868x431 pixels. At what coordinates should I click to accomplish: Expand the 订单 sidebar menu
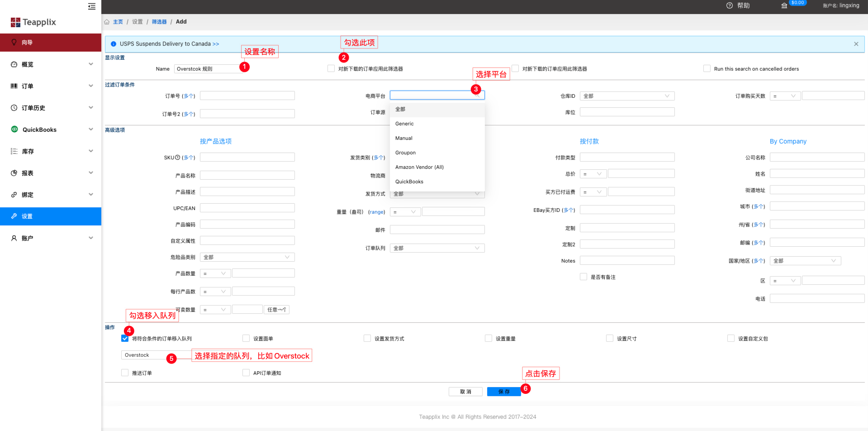pos(91,86)
